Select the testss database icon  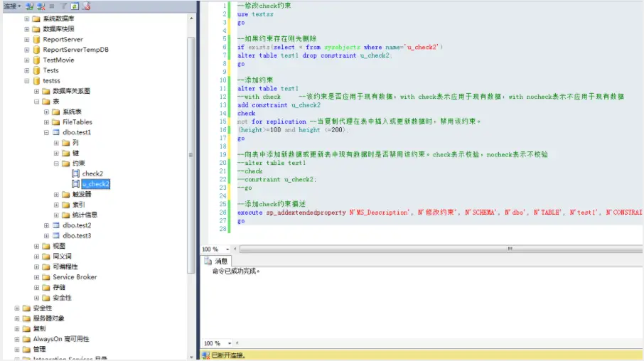pos(36,80)
